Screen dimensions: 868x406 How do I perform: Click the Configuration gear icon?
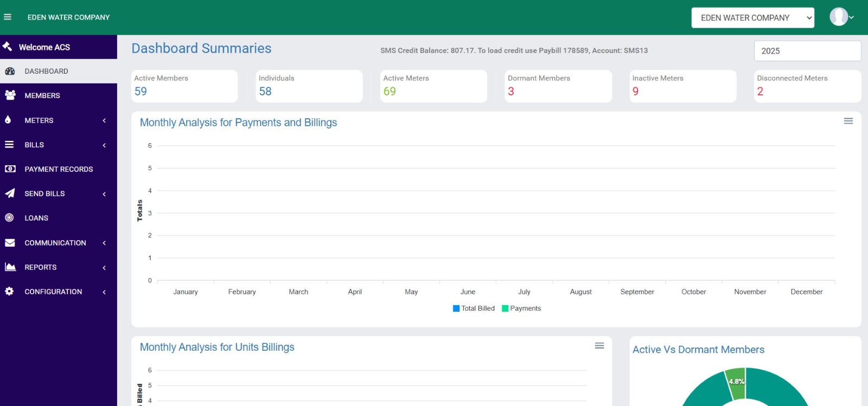9,292
